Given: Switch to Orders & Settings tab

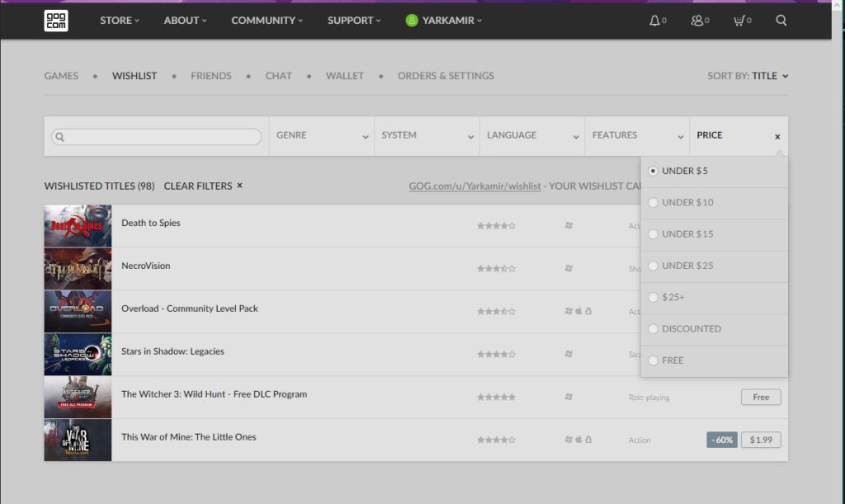Looking at the screenshot, I should tap(446, 76).
